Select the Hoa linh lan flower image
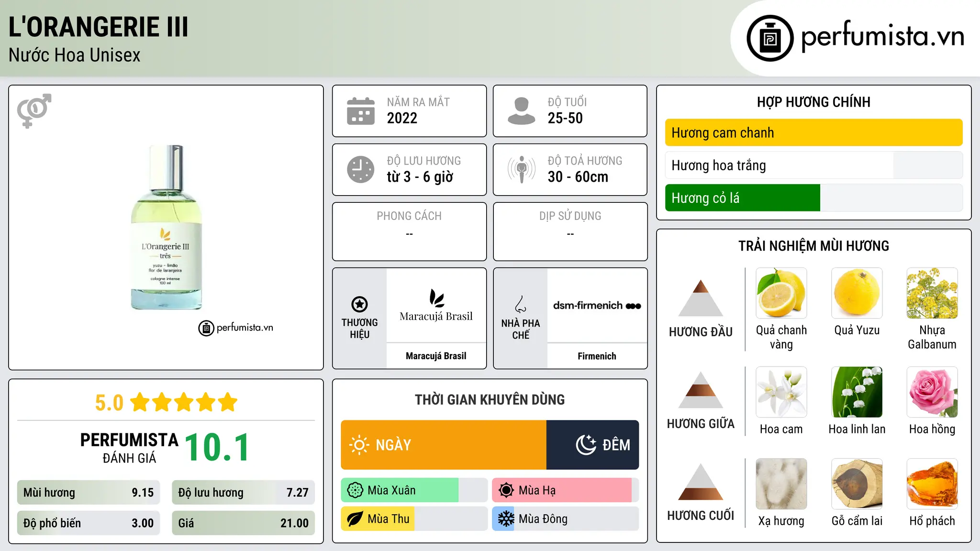Viewport: 980px width, 551px height. tap(857, 392)
